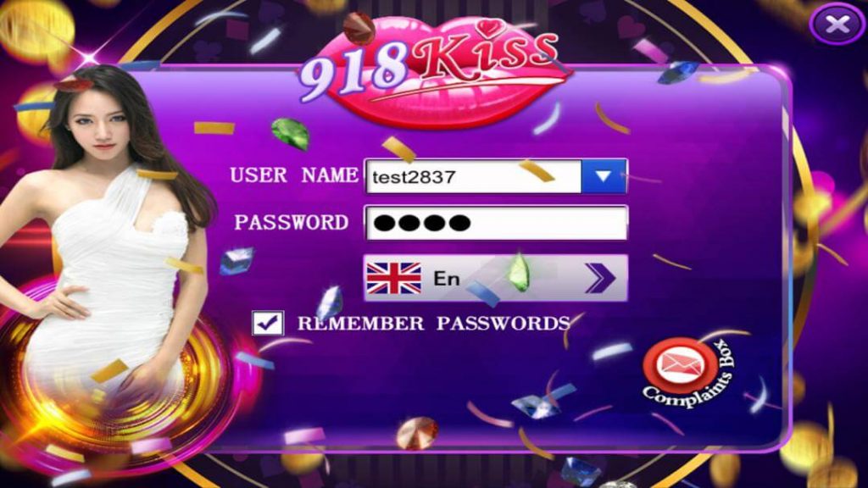Focus the password input field
The image size is (868, 488).
pos(496,223)
